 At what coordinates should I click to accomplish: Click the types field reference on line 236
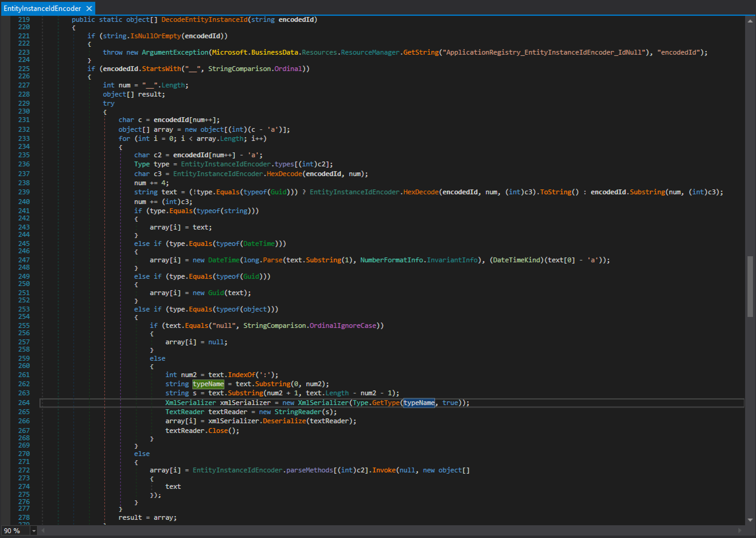click(284, 164)
